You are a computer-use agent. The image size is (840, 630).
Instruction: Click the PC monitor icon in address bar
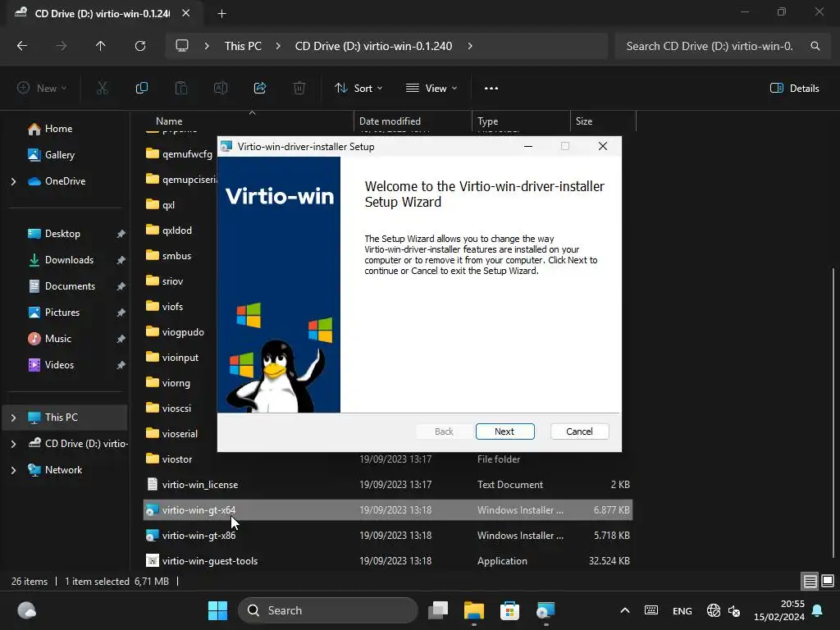[x=182, y=46]
